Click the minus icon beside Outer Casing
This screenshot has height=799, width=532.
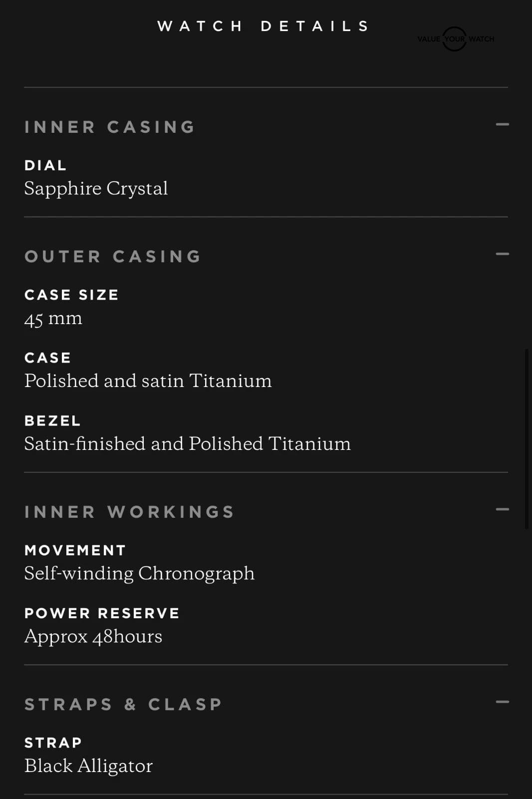tap(502, 254)
